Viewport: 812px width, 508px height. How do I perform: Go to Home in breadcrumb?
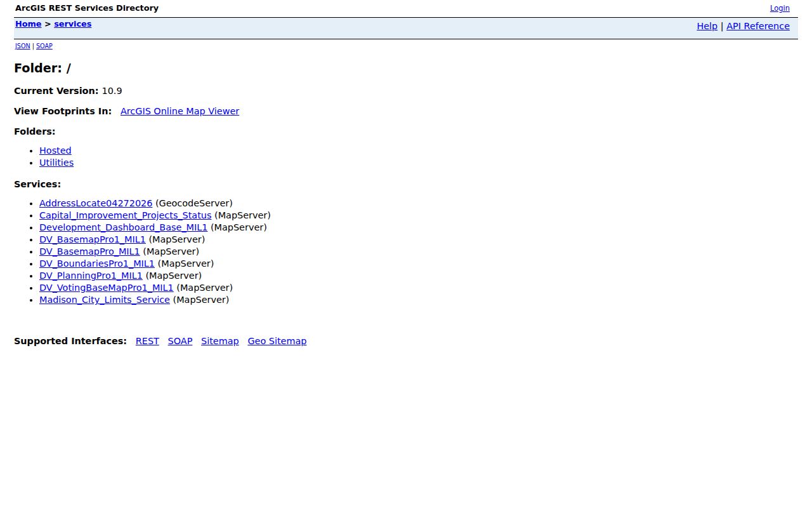[29, 24]
